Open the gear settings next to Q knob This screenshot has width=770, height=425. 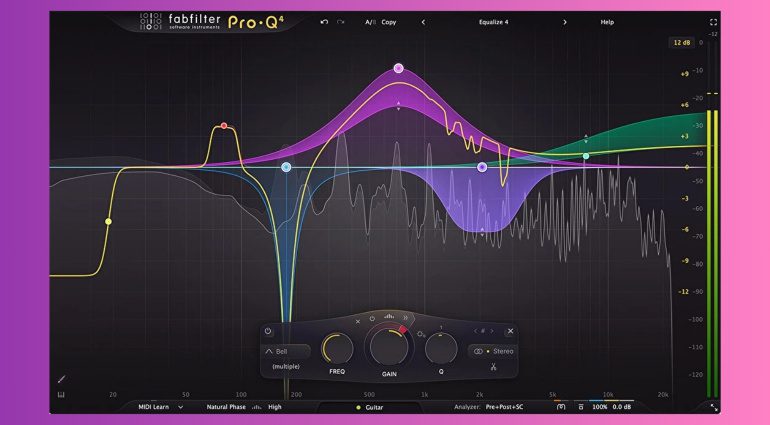(x=421, y=335)
